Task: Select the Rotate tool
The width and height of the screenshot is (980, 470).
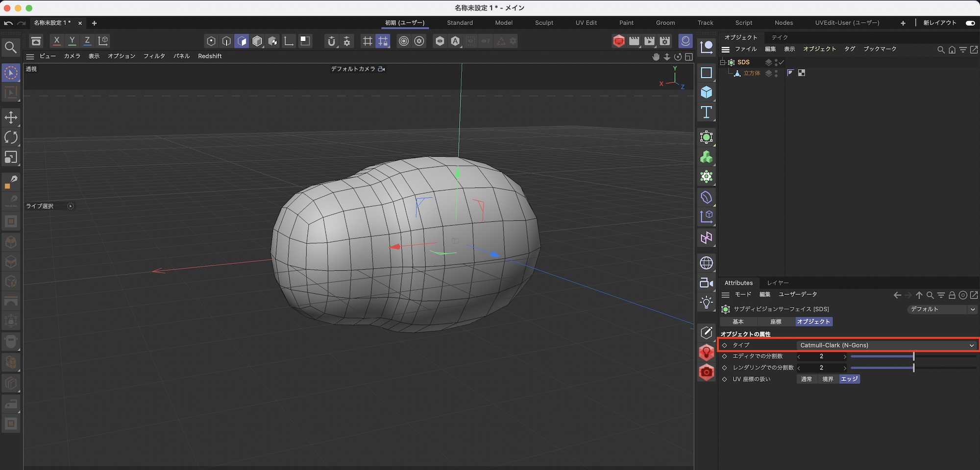Action: [11, 138]
